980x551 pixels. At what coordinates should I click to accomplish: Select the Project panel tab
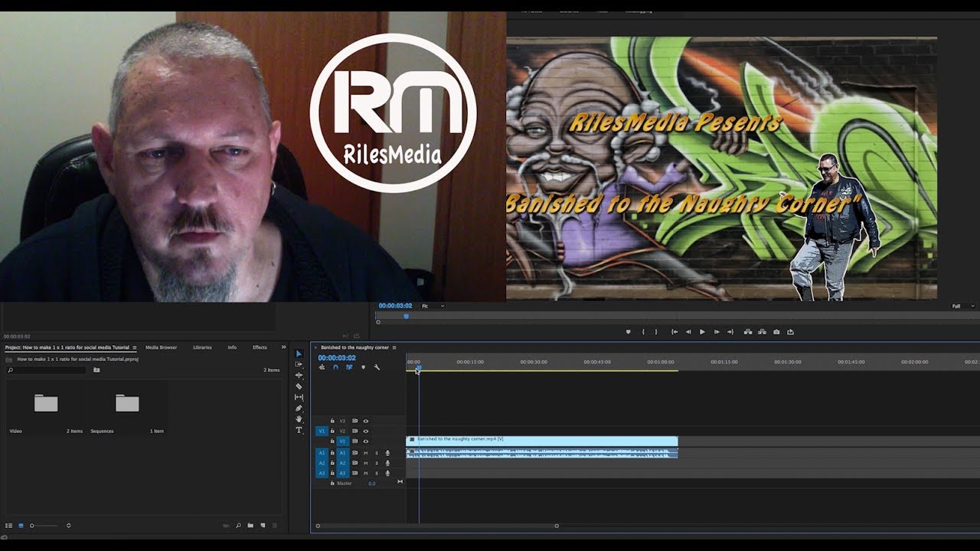point(67,347)
